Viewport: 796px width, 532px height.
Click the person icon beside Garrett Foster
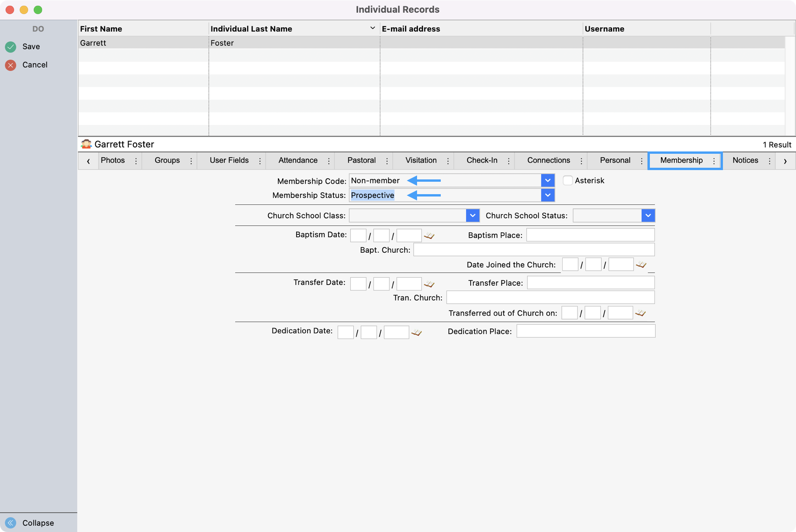coord(87,144)
